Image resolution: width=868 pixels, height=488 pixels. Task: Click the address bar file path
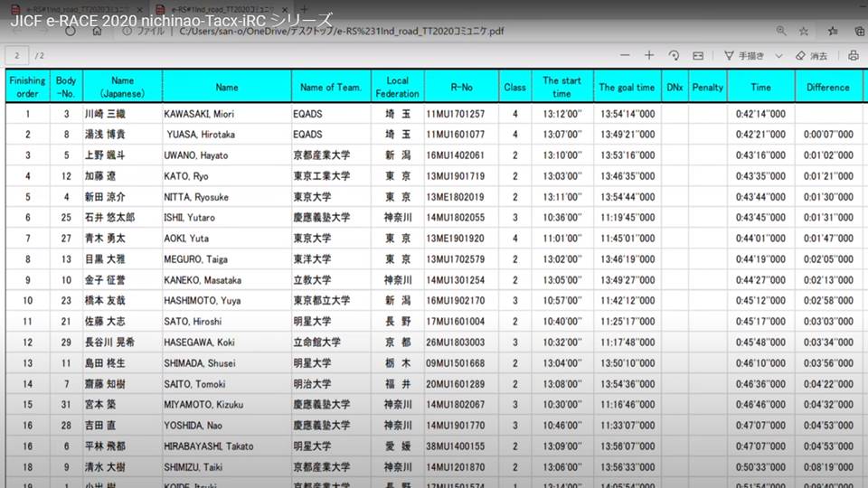342,31
